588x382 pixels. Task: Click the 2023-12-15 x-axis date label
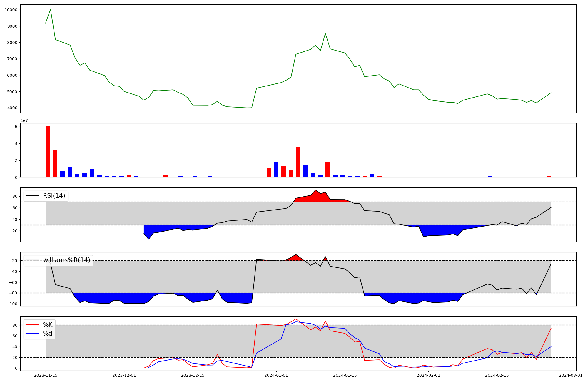click(193, 375)
